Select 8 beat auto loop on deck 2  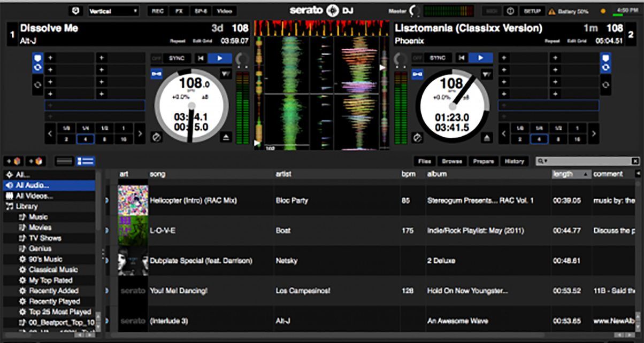pyautogui.click(x=558, y=138)
